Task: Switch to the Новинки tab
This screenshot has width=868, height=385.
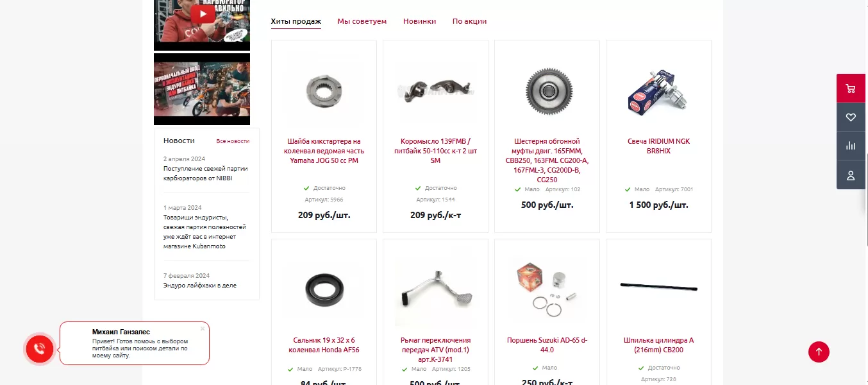Action: point(419,21)
